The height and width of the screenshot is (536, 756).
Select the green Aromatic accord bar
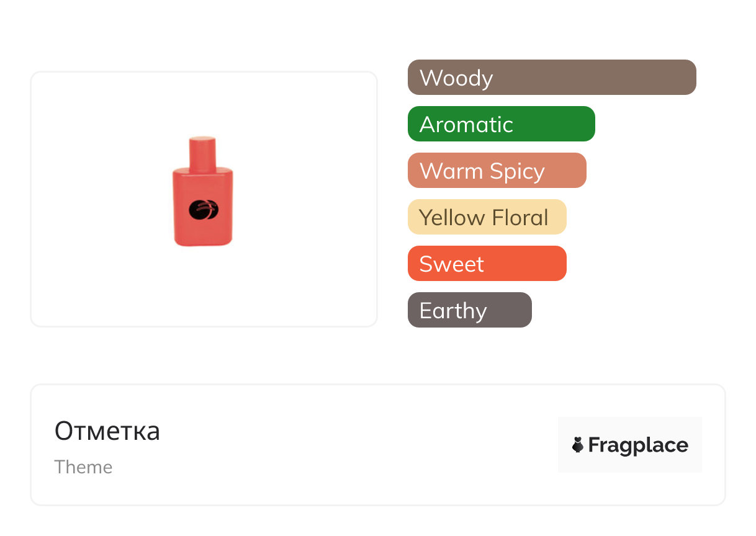[500, 124]
